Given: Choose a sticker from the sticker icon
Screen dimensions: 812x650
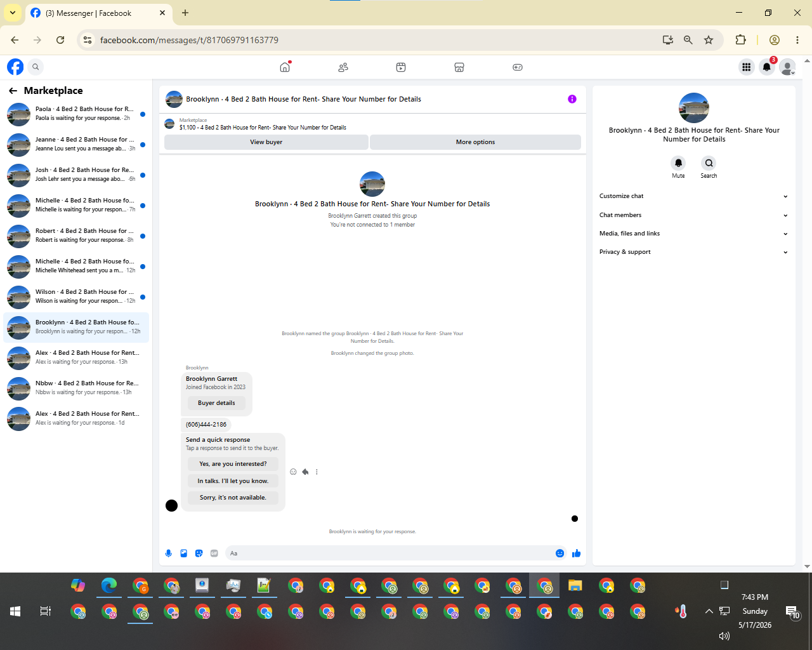Looking at the screenshot, I should pos(199,554).
